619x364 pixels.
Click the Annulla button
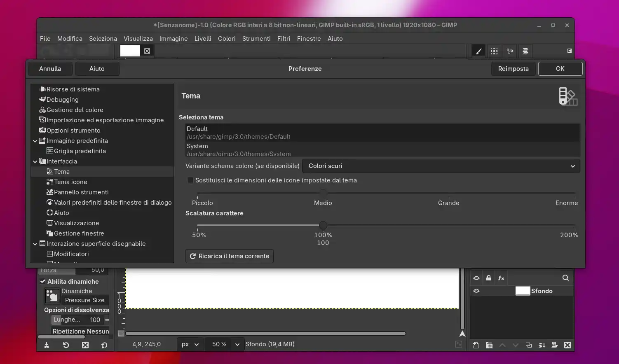click(x=50, y=69)
